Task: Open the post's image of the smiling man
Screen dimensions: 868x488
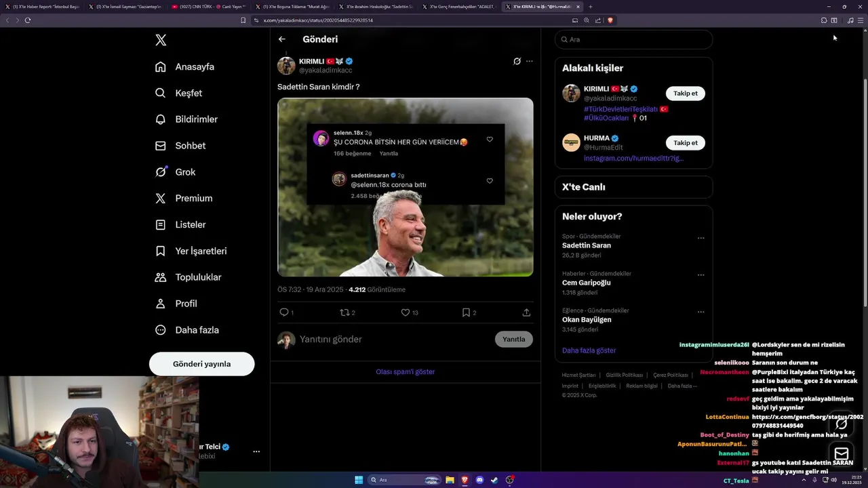Action: [405, 187]
